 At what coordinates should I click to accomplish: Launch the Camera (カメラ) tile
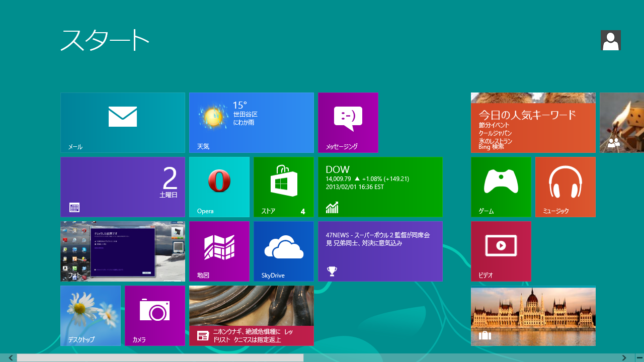(x=155, y=316)
